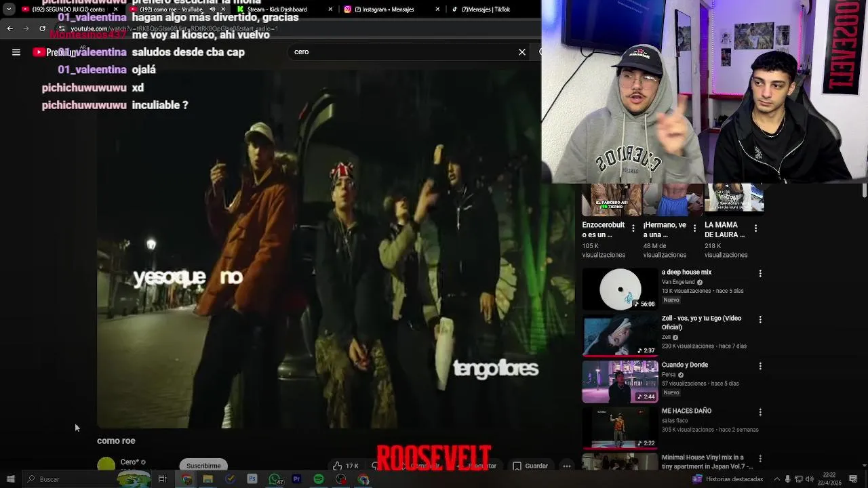Open Premiere Pro from the taskbar

click(296, 479)
